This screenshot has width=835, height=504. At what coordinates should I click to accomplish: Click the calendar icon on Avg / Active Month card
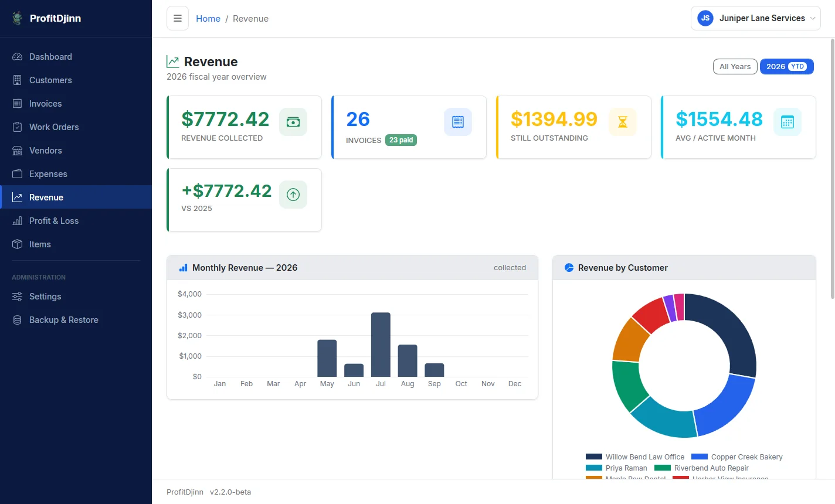point(788,122)
